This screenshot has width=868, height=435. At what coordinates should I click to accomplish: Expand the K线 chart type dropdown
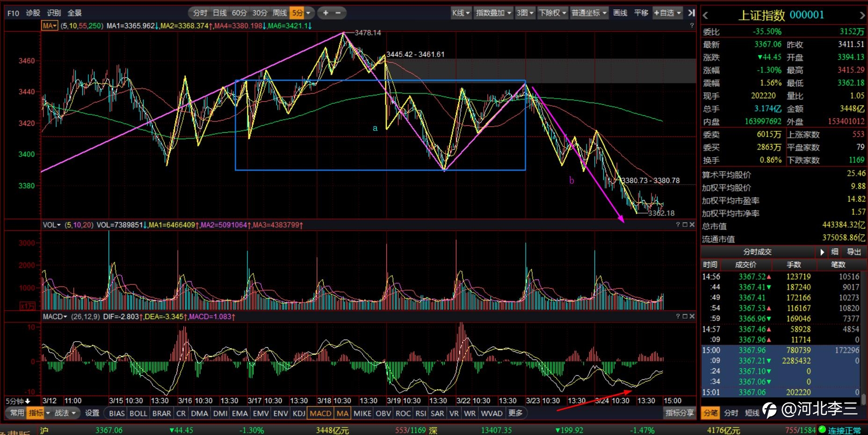click(x=461, y=13)
